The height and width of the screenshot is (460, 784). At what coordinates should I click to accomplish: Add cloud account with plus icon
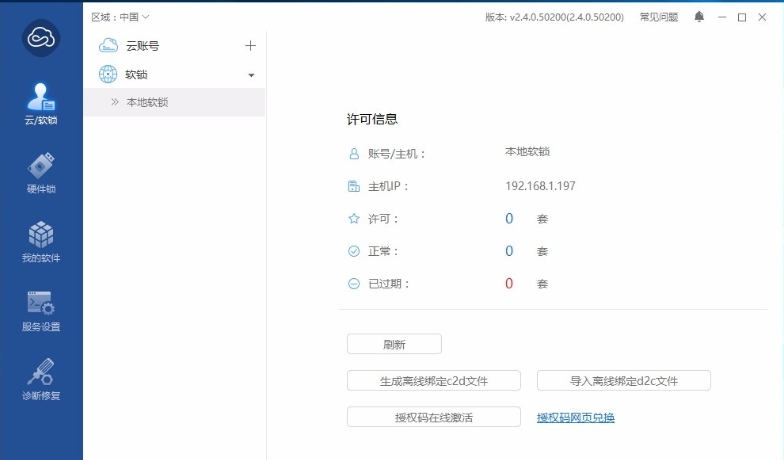click(x=250, y=46)
